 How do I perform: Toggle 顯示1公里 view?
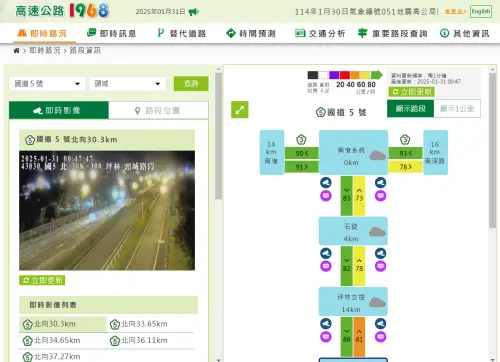[x=457, y=109]
